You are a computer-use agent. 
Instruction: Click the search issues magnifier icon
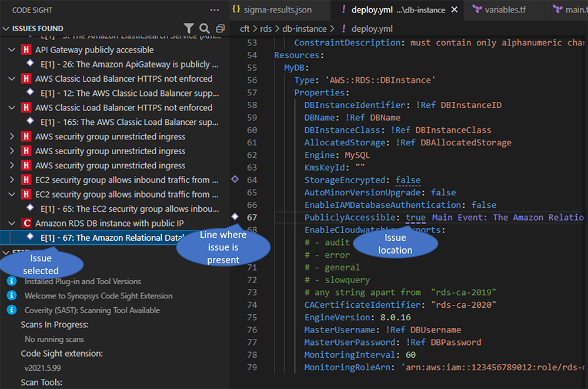[x=204, y=28]
